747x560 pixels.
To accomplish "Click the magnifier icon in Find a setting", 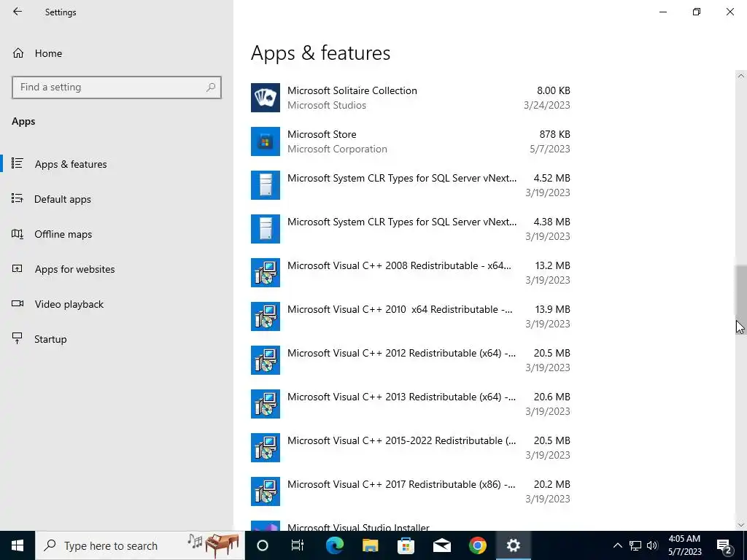I will tap(211, 87).
